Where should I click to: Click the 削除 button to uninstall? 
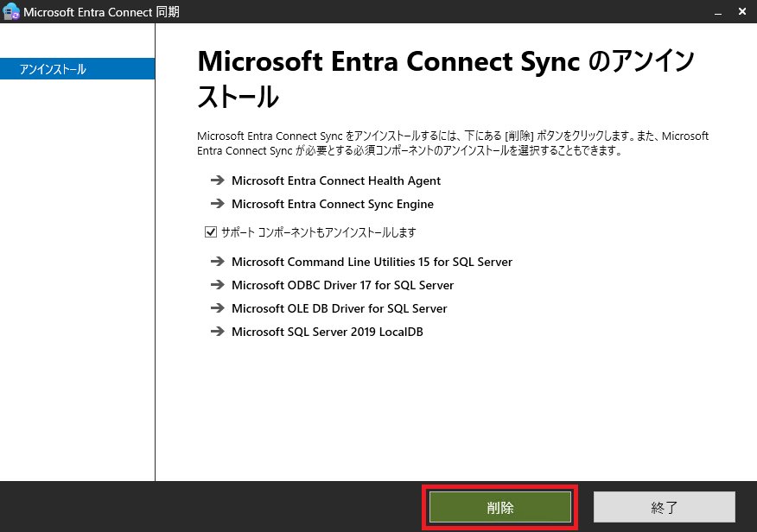pyautogui.click(x=500, y=507)
